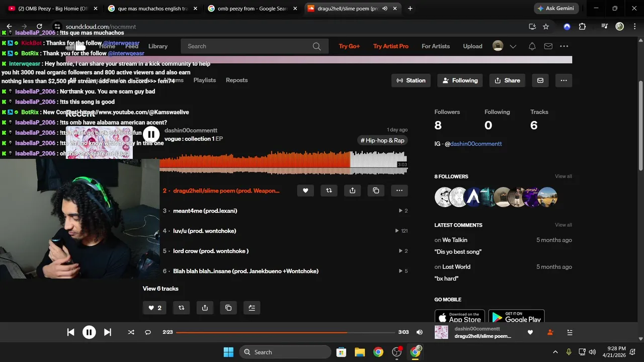The height and width of the screenshot is (362, 644).
Task: Like the dragu2hell/slime poem track row
Action: [x=305, y=191]
